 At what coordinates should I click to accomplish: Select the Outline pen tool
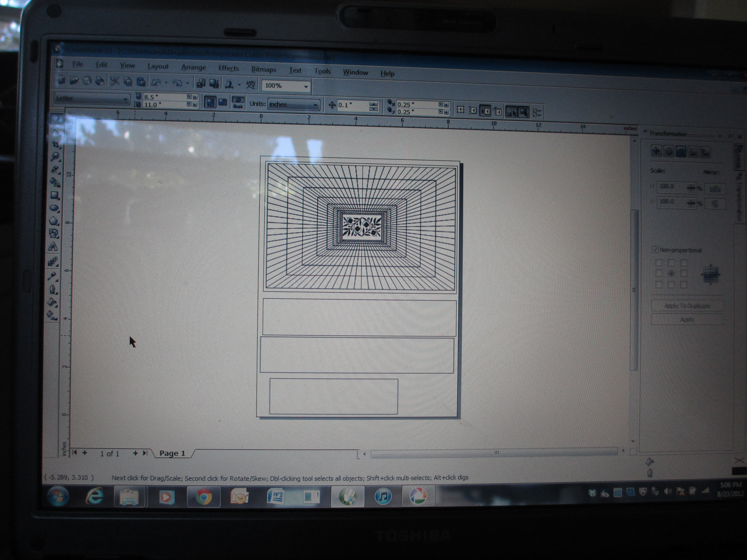(52, 289)
